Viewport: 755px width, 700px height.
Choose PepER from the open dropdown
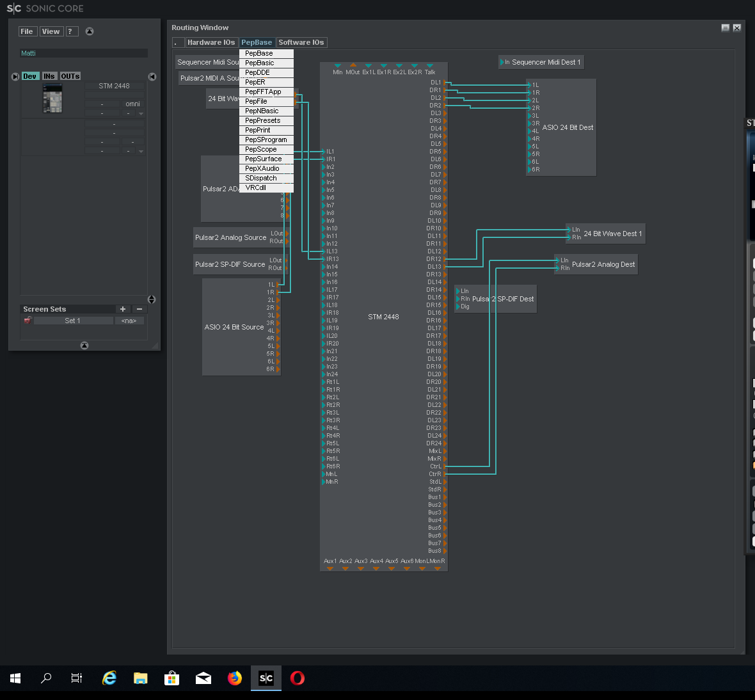point(266,83)
